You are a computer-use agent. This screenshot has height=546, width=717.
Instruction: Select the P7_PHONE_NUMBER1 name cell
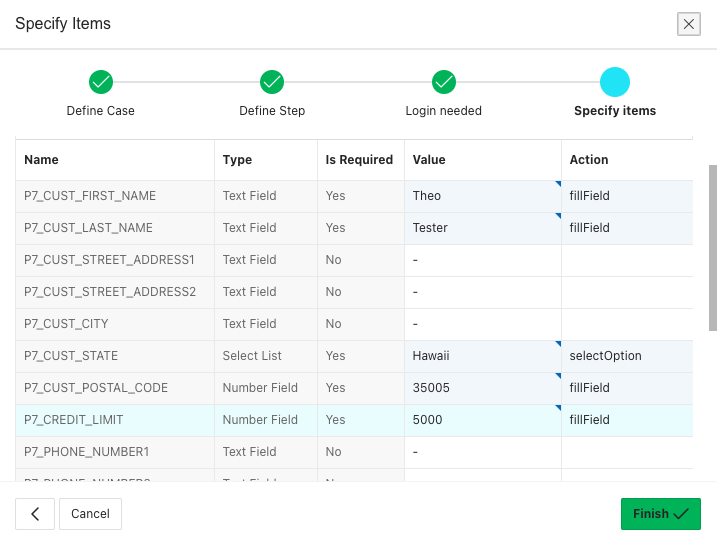pyautogui.click(x=115, y=452)
